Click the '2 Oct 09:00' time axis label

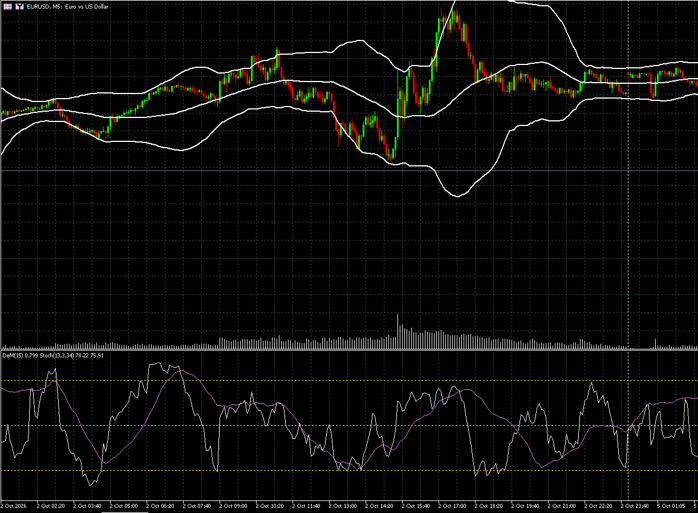click(235, 506)
